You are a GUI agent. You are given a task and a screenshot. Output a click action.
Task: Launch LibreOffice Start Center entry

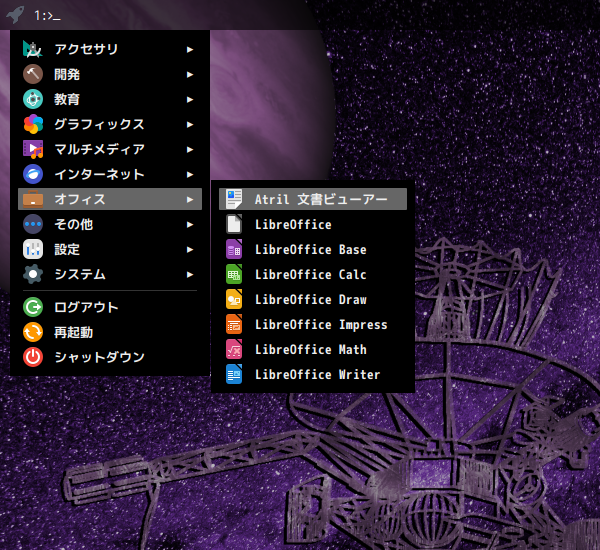[x=313, y=224]
